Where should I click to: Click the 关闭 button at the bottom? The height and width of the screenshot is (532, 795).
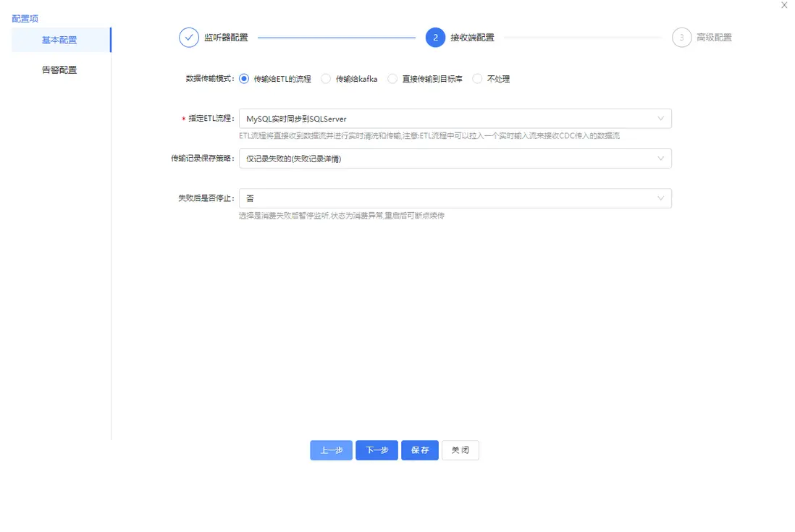(460, 449)
